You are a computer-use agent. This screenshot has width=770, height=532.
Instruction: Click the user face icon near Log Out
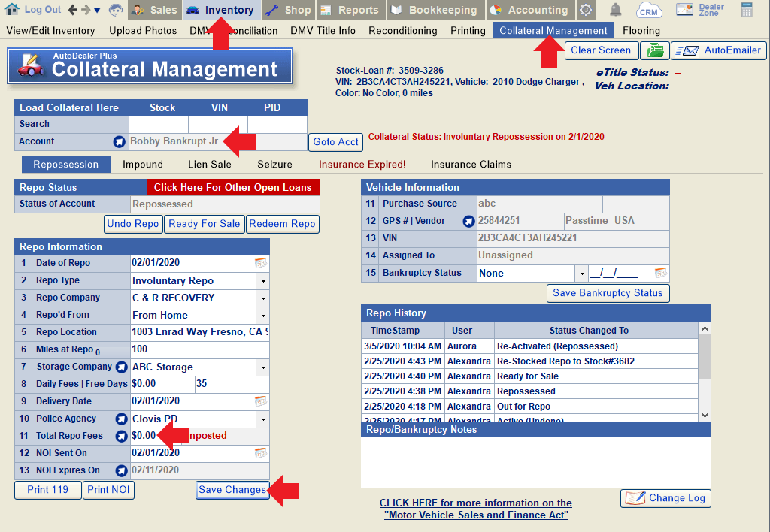pos(116,9)
